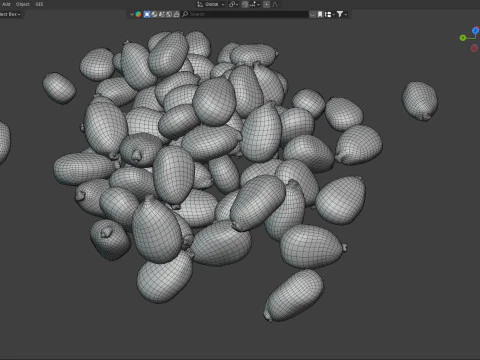Open the Object menu

tap(23, 4)
